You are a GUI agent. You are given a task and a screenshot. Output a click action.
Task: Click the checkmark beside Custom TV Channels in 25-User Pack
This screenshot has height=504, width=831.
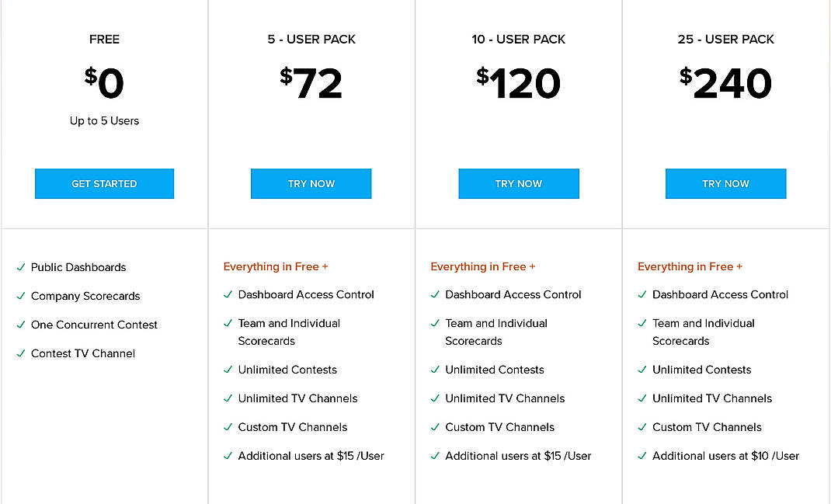642,427
